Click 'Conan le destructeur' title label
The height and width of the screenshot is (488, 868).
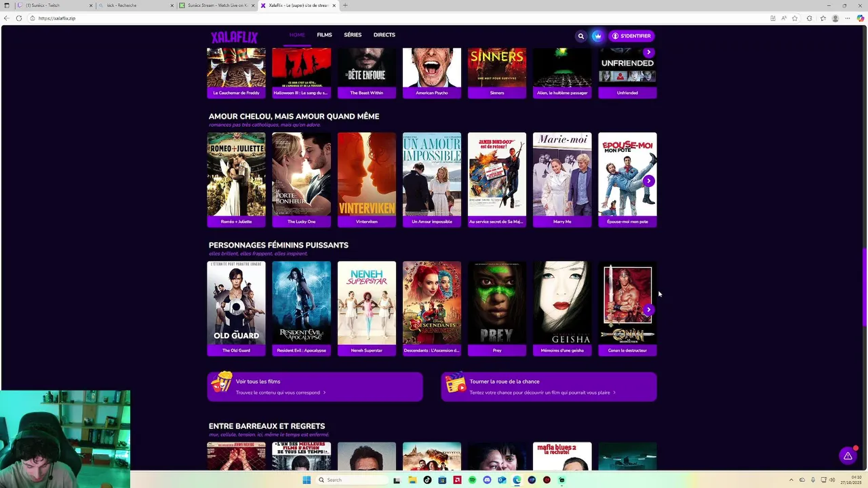(627, 350)
